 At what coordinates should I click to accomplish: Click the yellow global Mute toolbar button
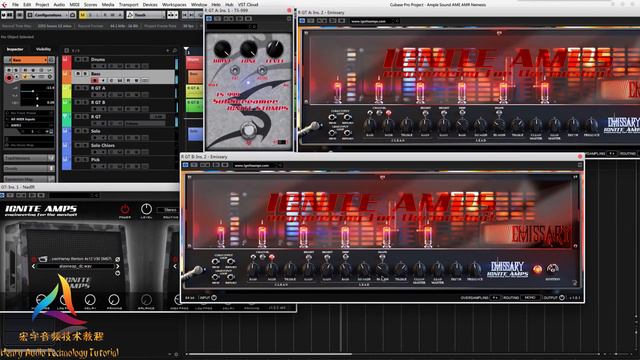tap(83, 15)
